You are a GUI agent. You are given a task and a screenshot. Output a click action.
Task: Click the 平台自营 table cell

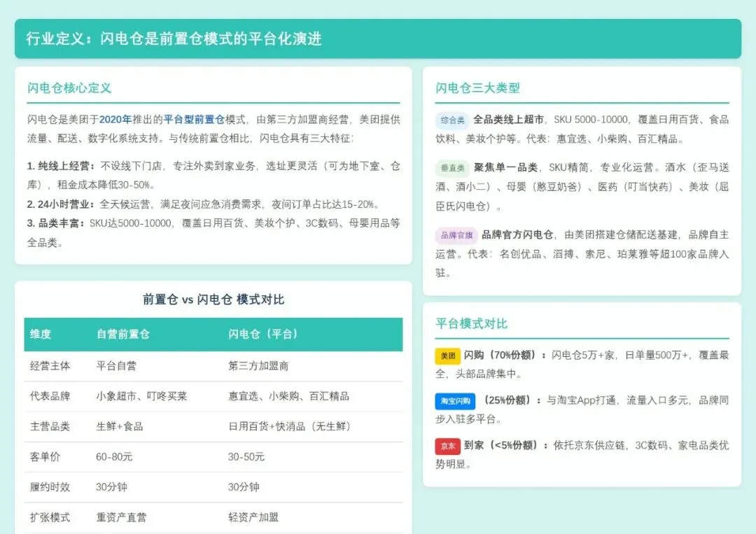(116, 366)
